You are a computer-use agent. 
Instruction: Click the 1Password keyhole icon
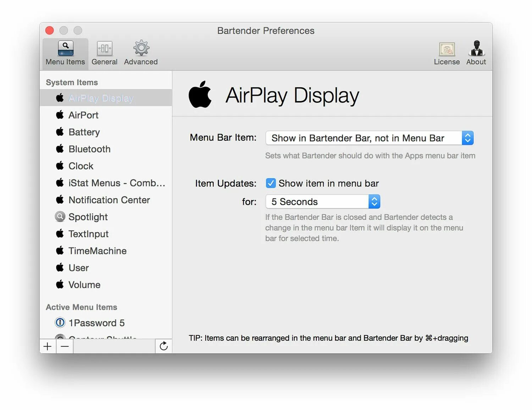pos(60,322)
